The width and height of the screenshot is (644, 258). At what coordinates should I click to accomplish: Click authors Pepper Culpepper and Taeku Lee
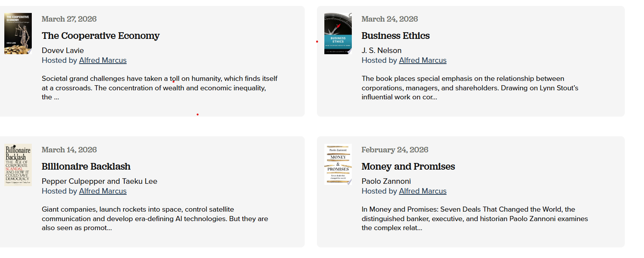pos(99,181)
